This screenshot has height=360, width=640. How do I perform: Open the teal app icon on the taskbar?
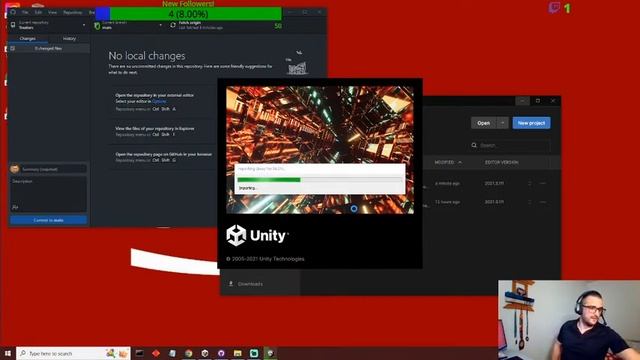coord(254,353)
